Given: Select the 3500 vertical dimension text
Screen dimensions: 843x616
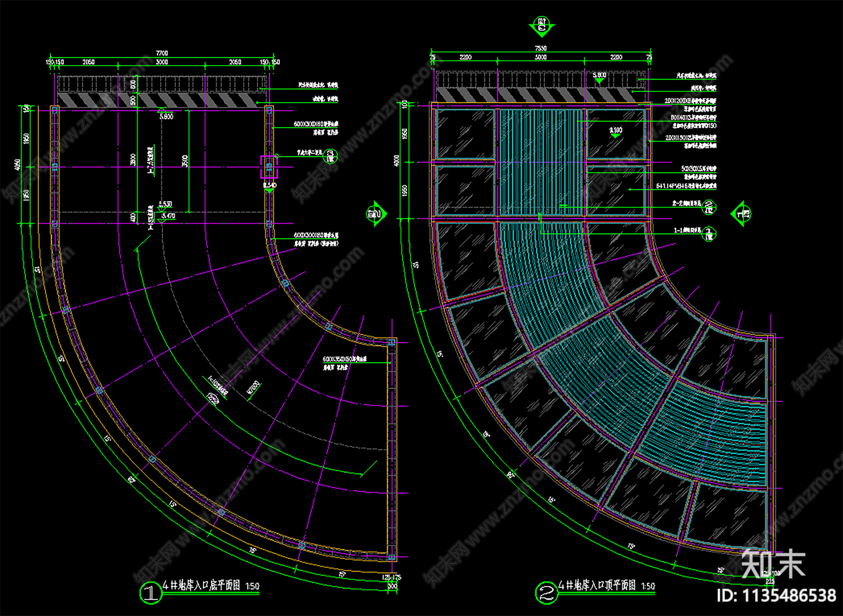Looking at the screenshot, I should (x=184, y=161).
